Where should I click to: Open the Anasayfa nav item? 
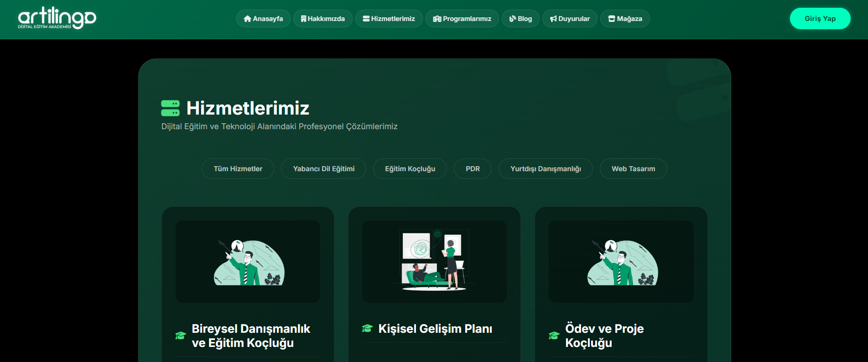[x=263, y=19]
